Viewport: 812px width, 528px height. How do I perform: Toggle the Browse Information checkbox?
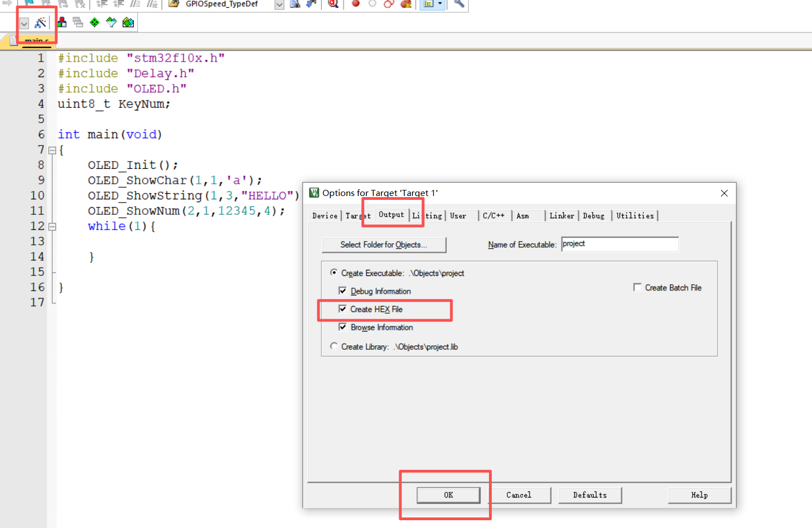point(342,327)
